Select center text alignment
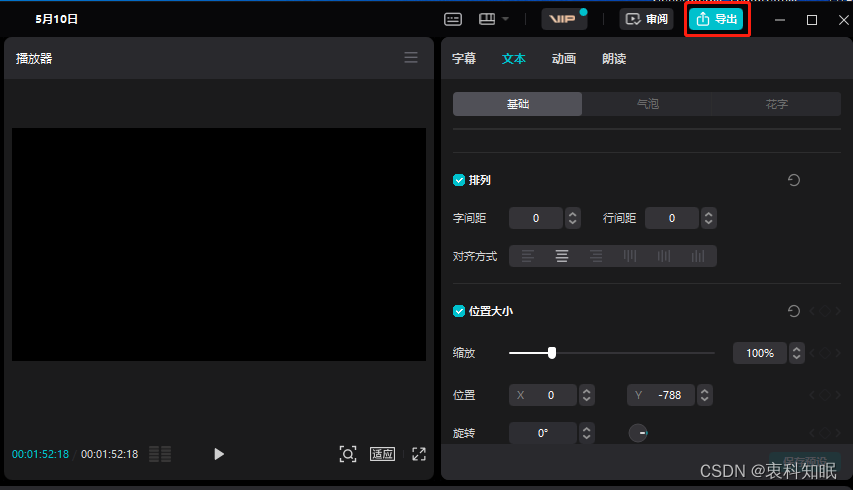The height and width of the screenshot is (490, 853). click(562, 256)
